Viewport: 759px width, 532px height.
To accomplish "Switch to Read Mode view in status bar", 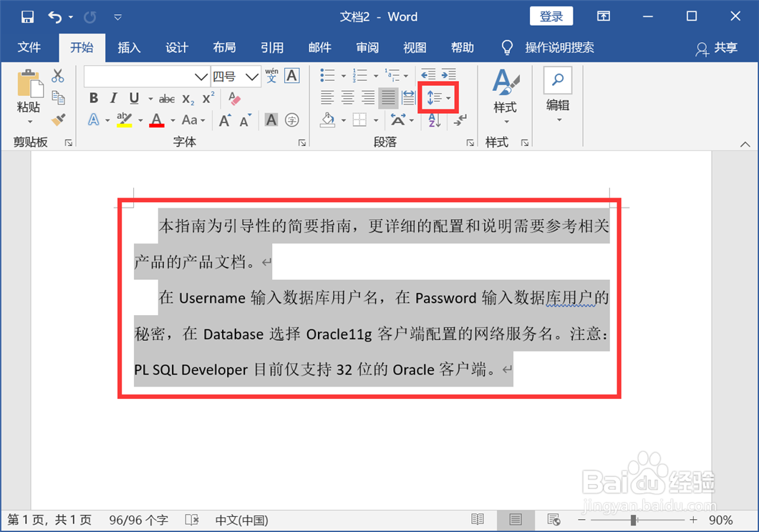I will coord(478,519).
